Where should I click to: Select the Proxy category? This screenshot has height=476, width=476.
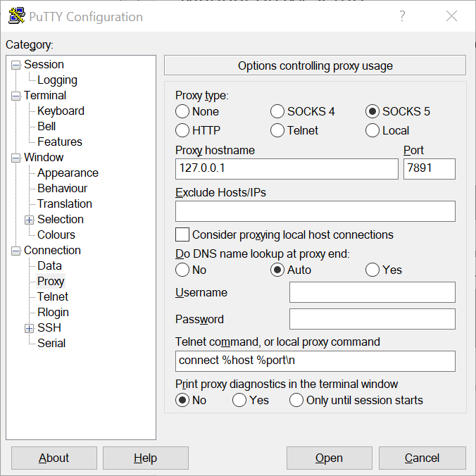point(51,281)
